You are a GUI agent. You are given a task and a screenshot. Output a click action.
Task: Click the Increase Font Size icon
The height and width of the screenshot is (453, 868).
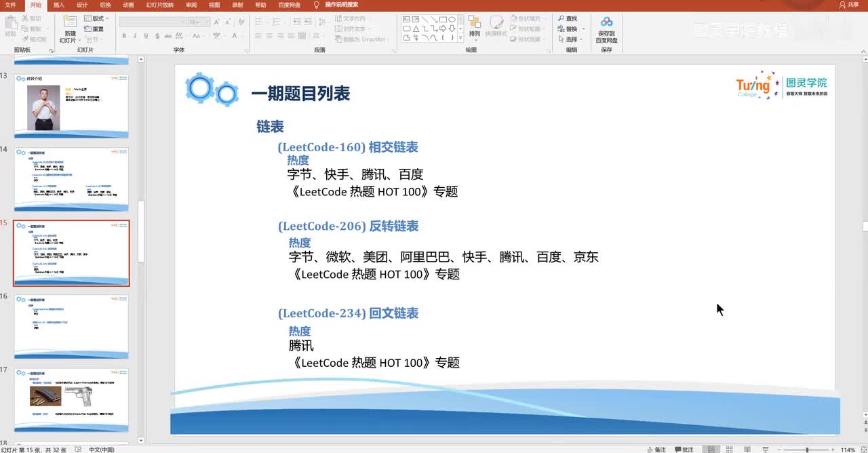click(216, 22)
